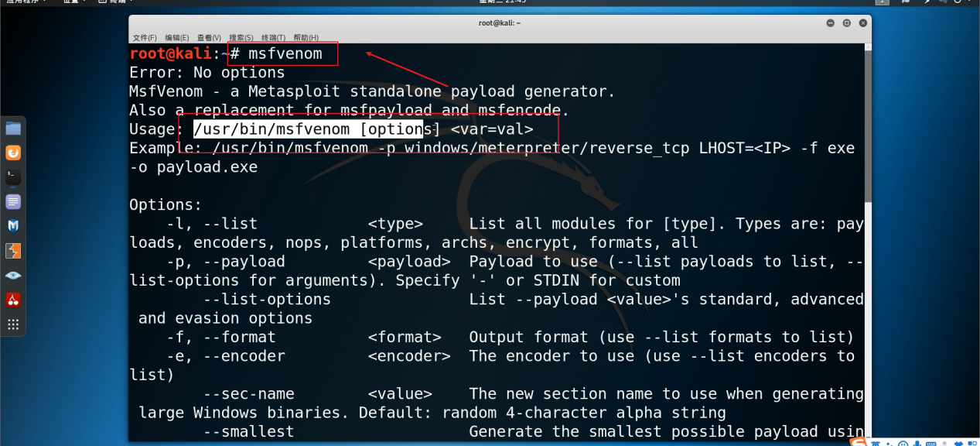The width and height of the screenshot is (980, 446).
Task: Click the '--smallest' option
Action: pos(248,432)
